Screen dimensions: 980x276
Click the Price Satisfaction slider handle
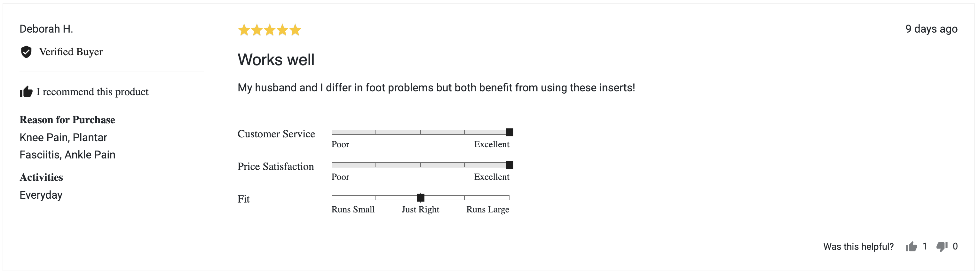[510, 165]
